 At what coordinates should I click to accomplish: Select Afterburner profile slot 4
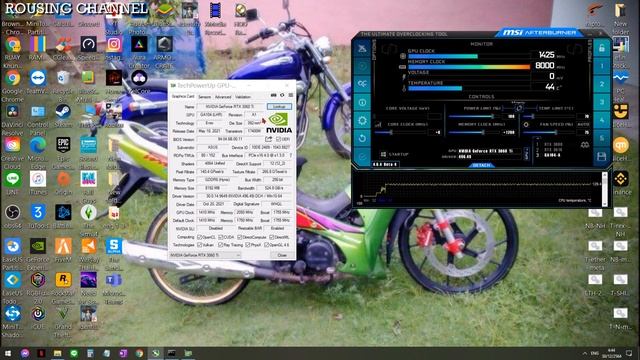602,120
